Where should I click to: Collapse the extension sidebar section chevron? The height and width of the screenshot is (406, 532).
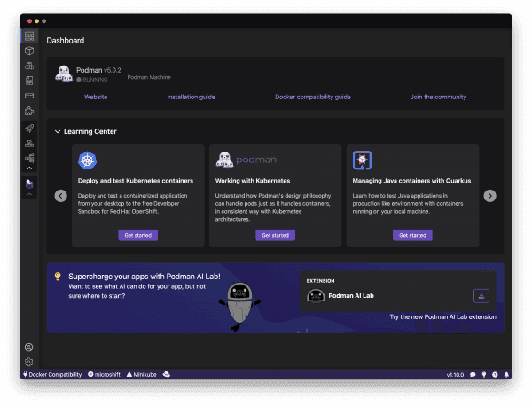29,194
